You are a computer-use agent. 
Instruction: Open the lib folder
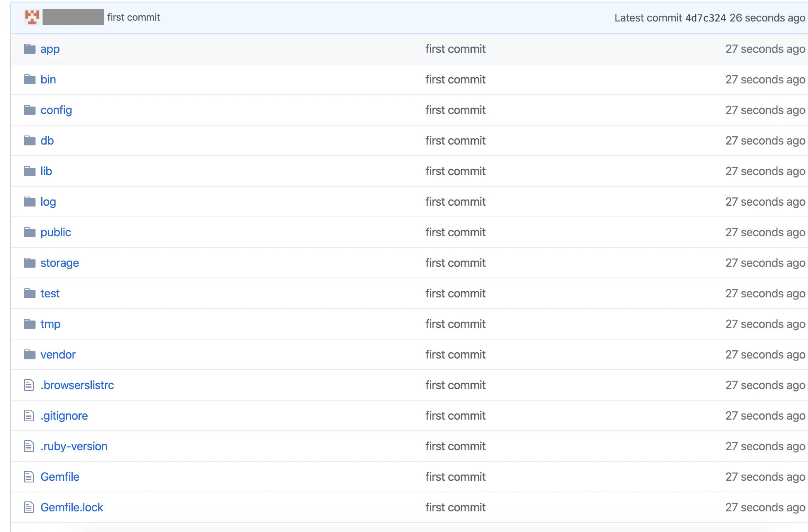46,171
